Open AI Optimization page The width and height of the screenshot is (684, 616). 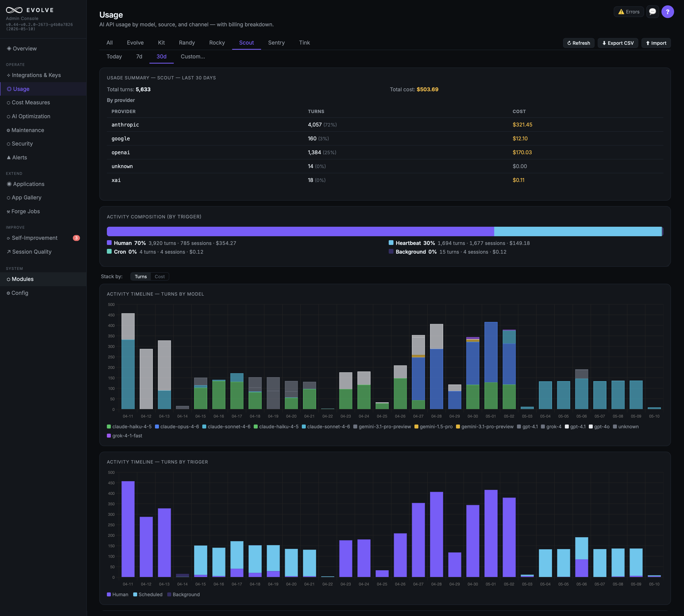pyautogui.click(x=43, y=116)
